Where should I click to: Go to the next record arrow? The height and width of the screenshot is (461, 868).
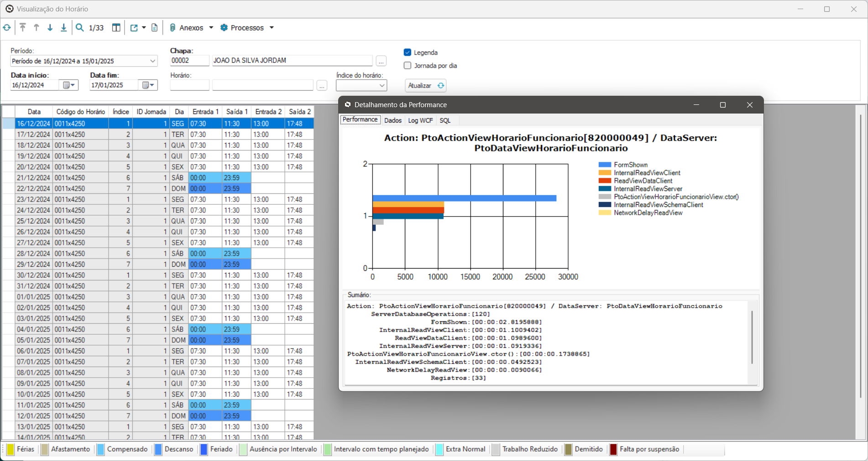(50, 28)
